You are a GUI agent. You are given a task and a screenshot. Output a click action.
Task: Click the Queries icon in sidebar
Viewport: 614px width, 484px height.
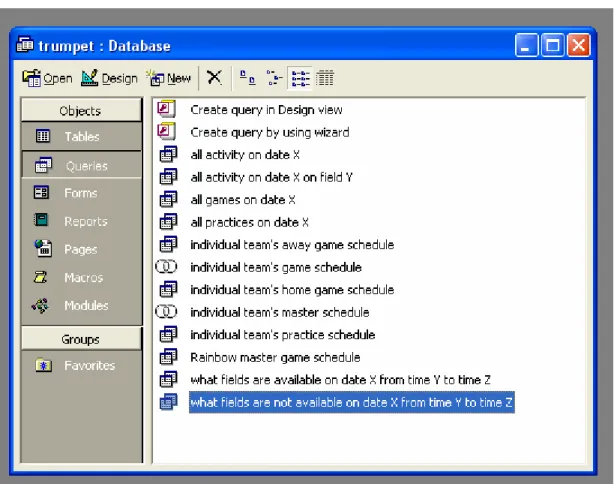tap(43, 165)
